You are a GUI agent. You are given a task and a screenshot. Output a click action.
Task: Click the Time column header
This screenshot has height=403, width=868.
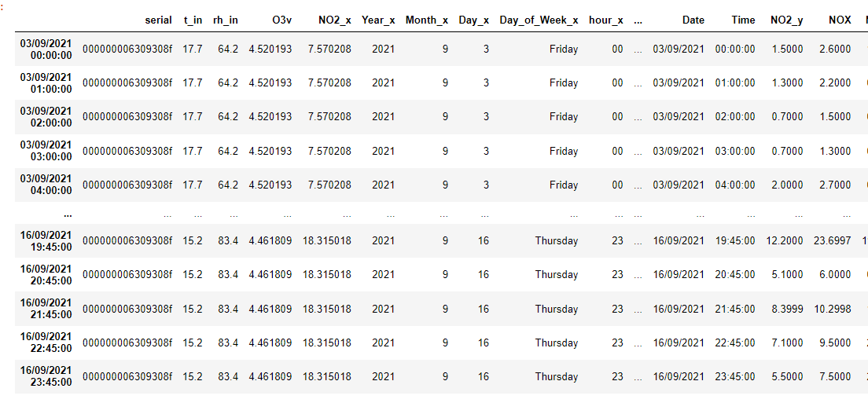[x=743, y=20]
